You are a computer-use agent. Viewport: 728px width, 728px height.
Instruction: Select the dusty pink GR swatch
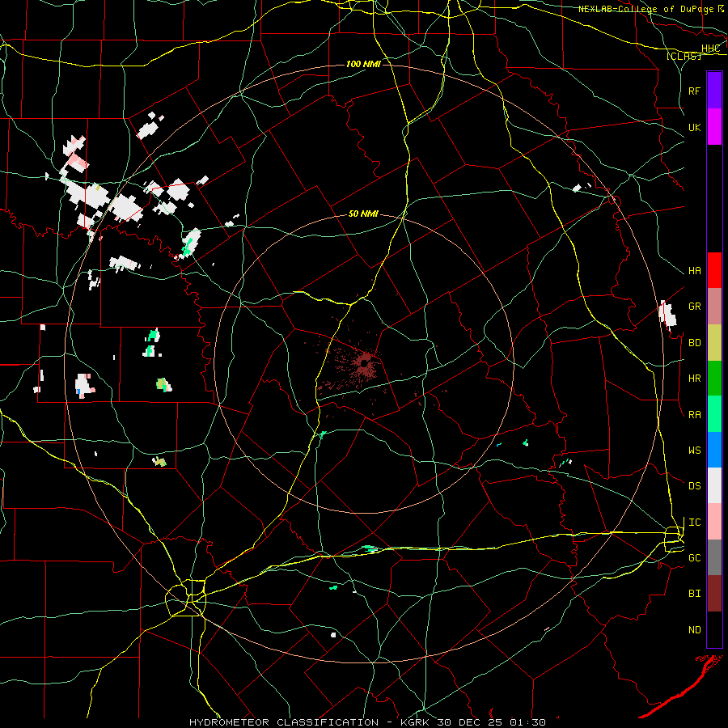point(714,307)
